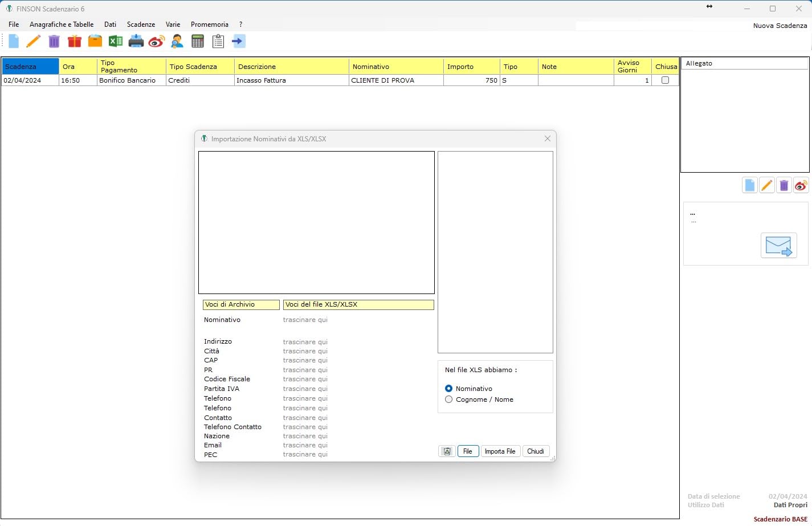
Task: Click the Importo column header
Action: [x=472, y=66]
